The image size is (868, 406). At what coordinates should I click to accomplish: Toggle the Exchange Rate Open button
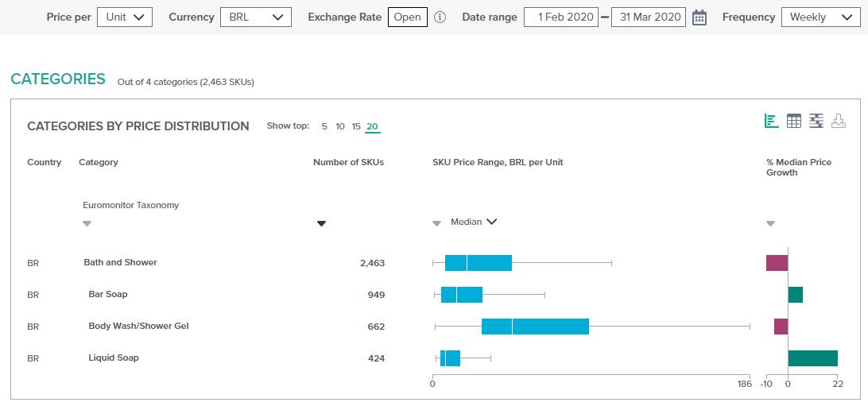point(408,17)
